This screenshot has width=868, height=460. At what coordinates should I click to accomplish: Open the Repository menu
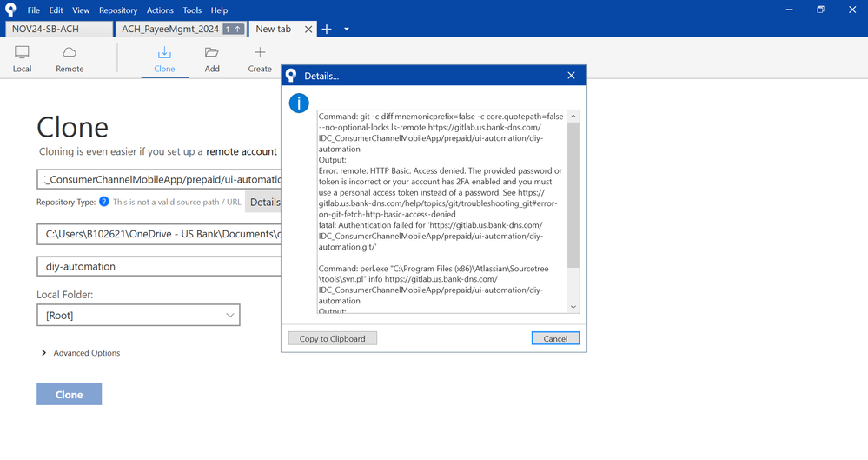118,10
